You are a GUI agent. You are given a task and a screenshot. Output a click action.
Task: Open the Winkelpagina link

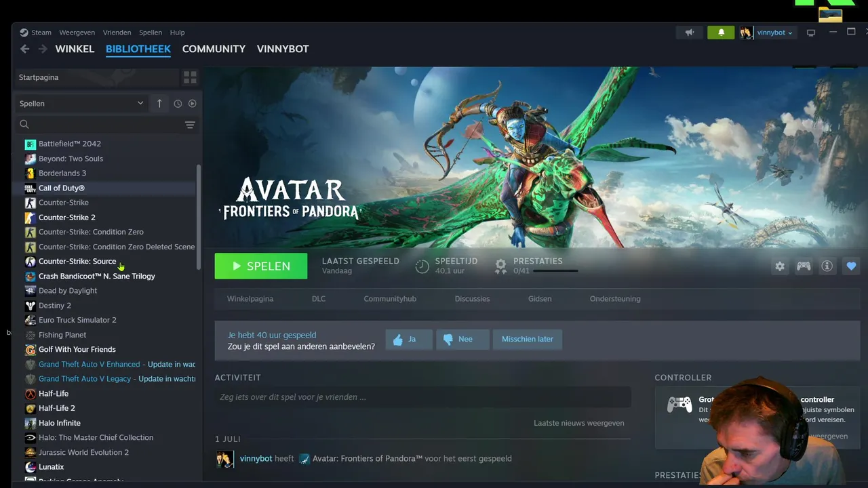(x=250, y=299)
